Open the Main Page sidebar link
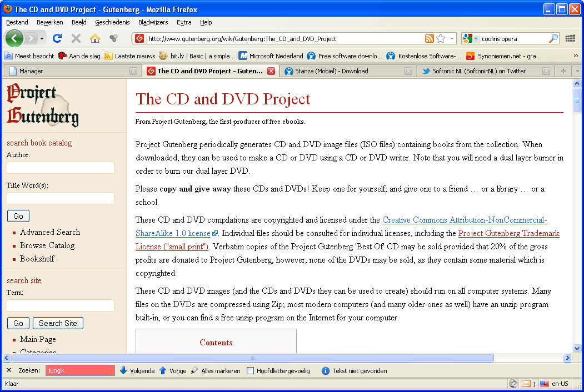The width and height of the screenshot is (584, 392). pyautogui.click(x=38, y=339)
